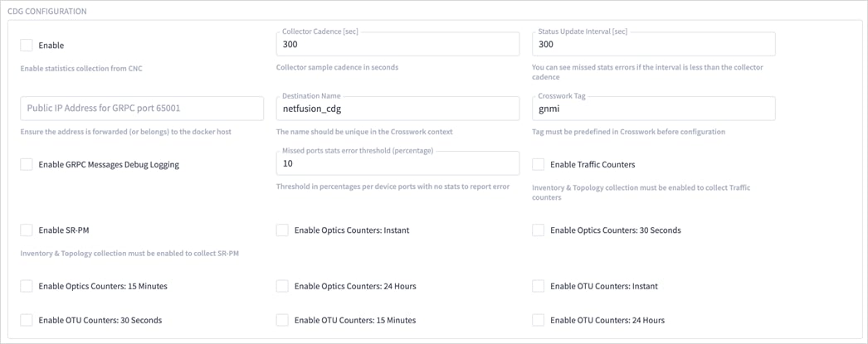The image size is (868, 344).
Task: Toggle Enable OTU Counters: 15 Minutes
Action: (282, 320)
